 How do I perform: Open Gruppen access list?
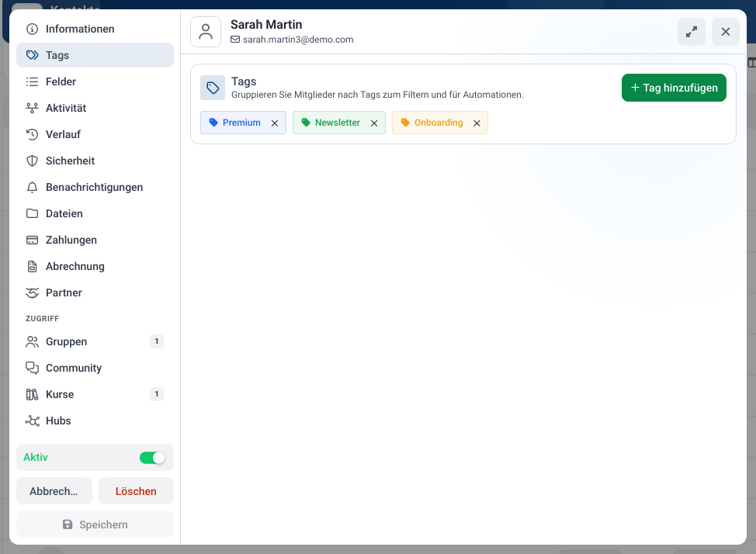(x=95, y=341)
